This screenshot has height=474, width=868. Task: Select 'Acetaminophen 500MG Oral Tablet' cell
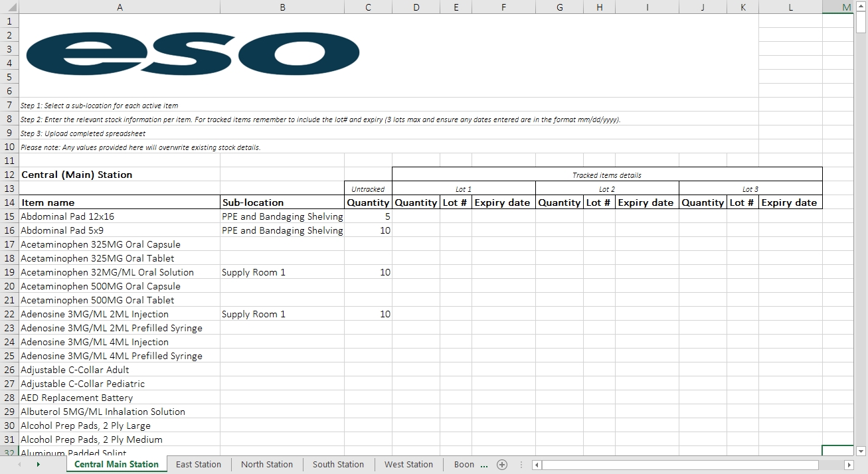click(x=120, y=300)
